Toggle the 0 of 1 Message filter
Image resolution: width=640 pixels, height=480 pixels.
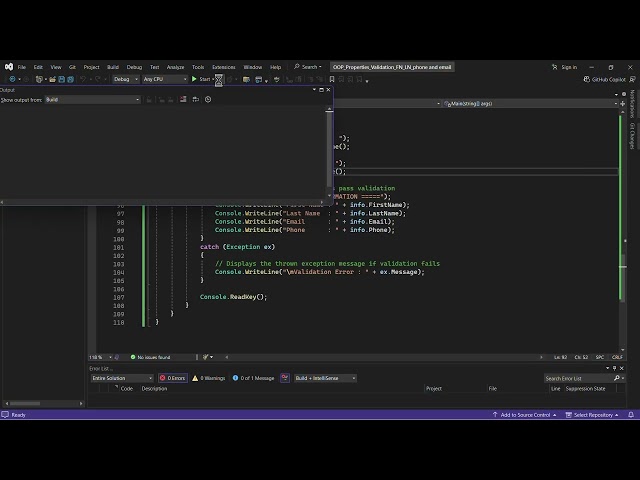(253, 378)
